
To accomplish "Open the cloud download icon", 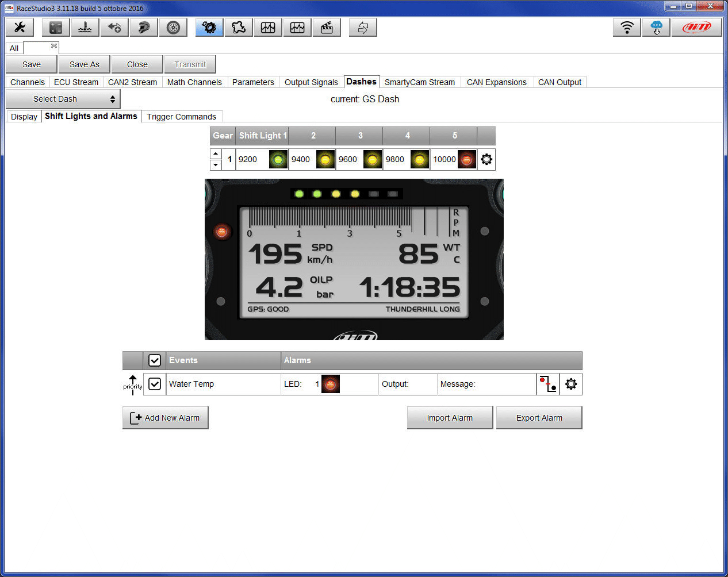I will [656, 28].
